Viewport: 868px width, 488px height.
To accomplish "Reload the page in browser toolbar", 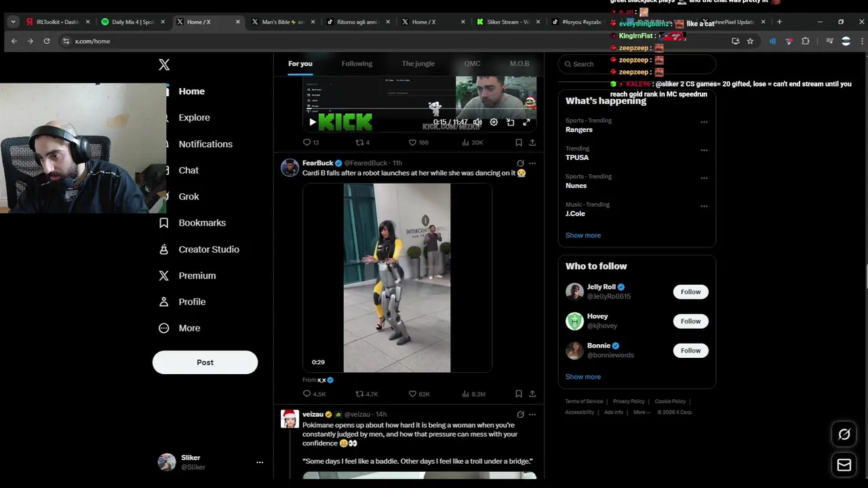I will point(46,41).
